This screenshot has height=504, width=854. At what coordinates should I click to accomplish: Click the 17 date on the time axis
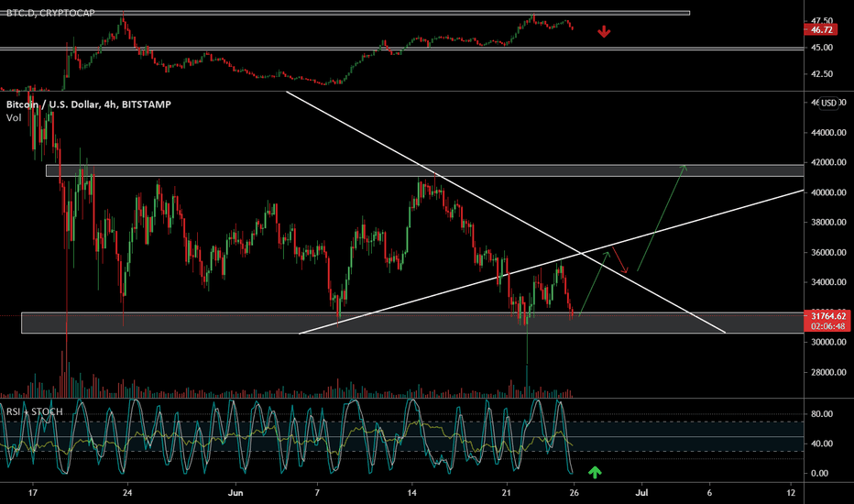[33, 493]
